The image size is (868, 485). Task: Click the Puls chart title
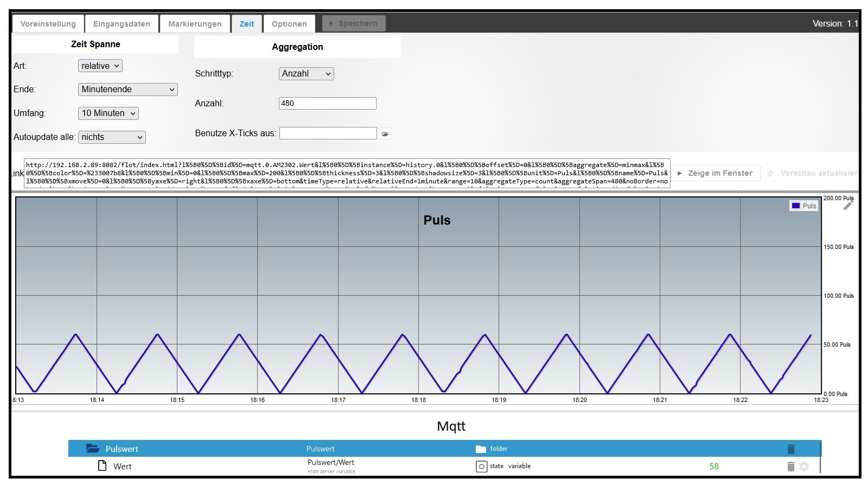(437, 220)
